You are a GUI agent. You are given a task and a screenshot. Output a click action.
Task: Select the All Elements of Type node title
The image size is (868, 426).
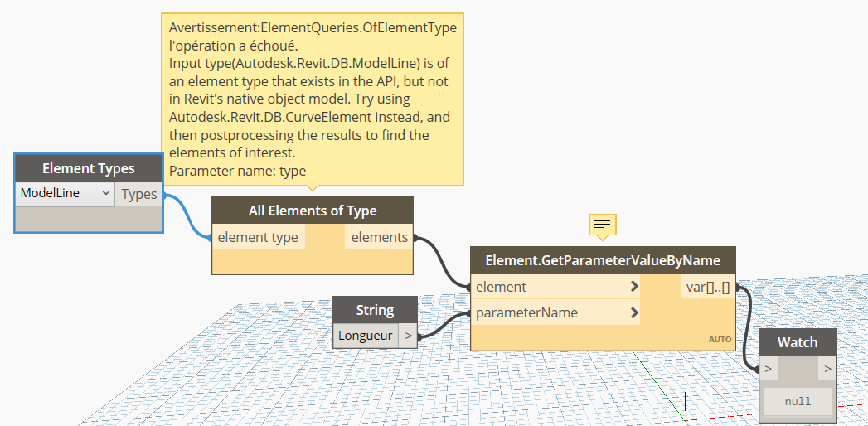click(x=313, y=211)
